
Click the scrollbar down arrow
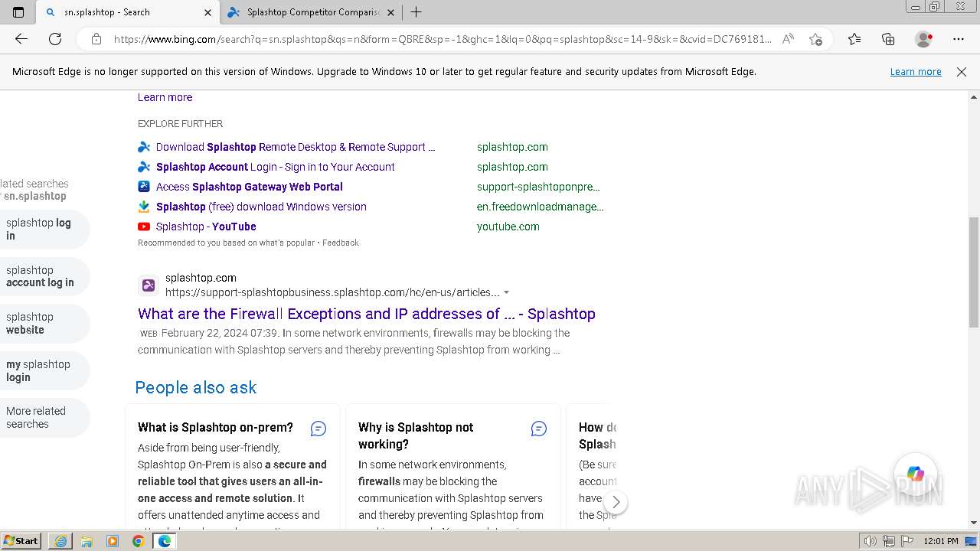coord(974,523)
